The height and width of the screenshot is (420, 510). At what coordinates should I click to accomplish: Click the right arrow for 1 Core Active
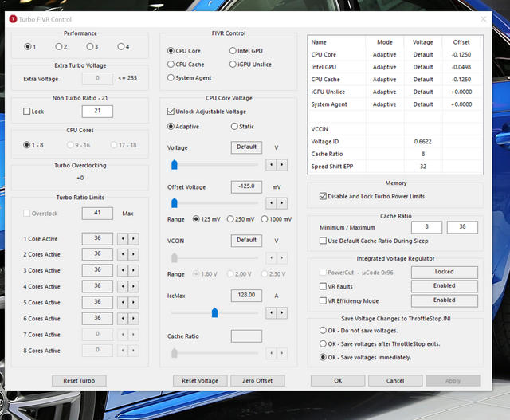[133, 238]
